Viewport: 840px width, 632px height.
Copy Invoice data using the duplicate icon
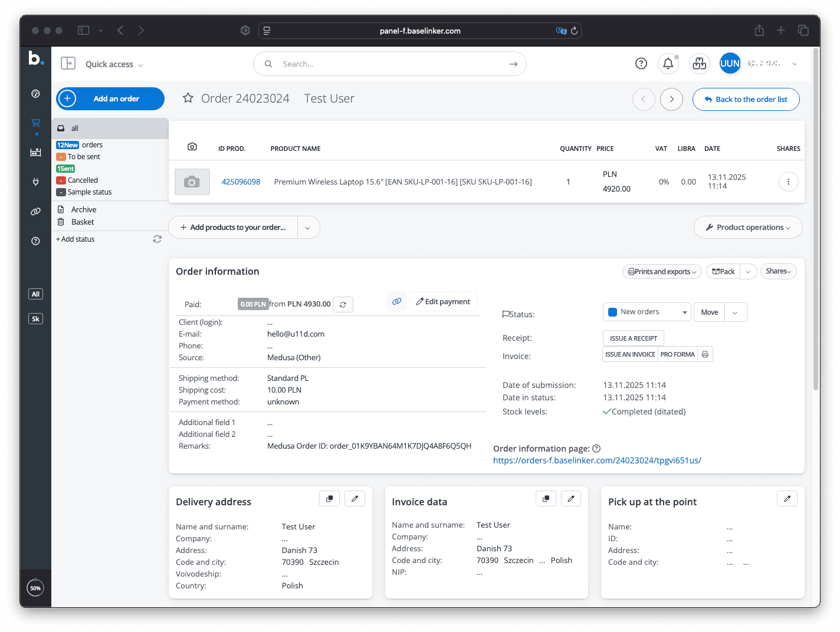546,499
